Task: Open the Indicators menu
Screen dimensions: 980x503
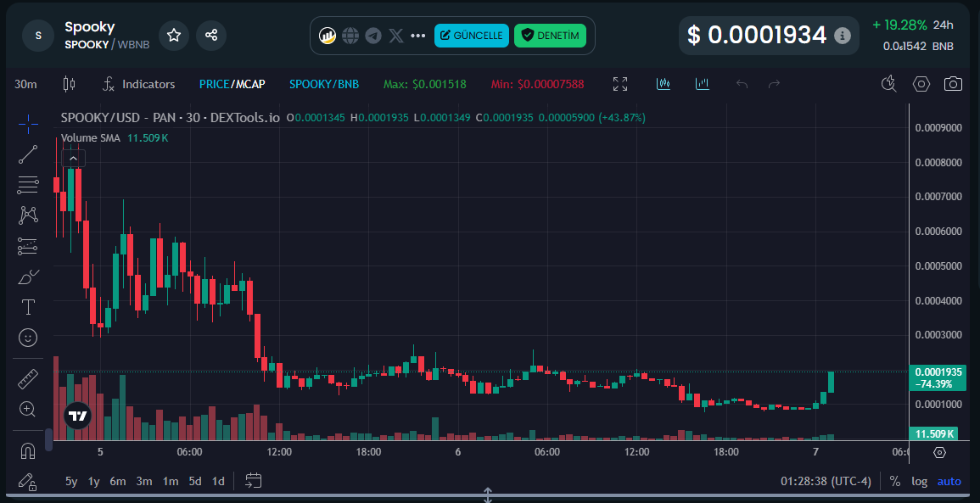Action: tap(139, 84)
